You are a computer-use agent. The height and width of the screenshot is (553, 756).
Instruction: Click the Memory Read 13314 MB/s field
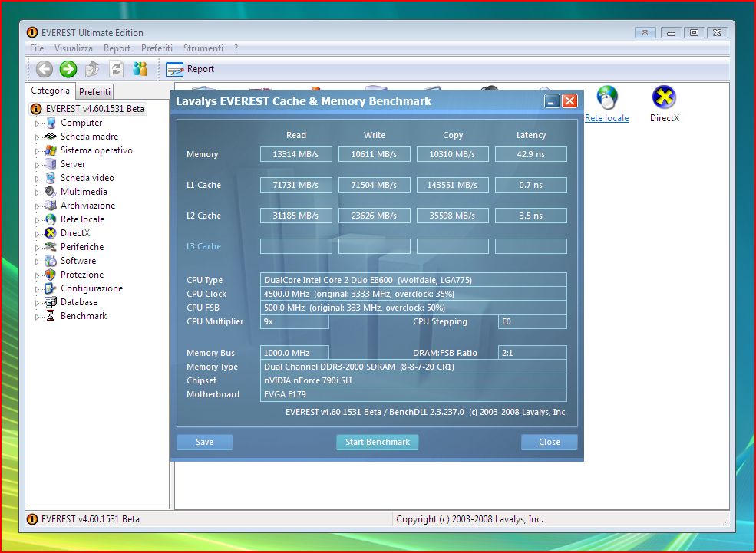click(x=296, y=154)
